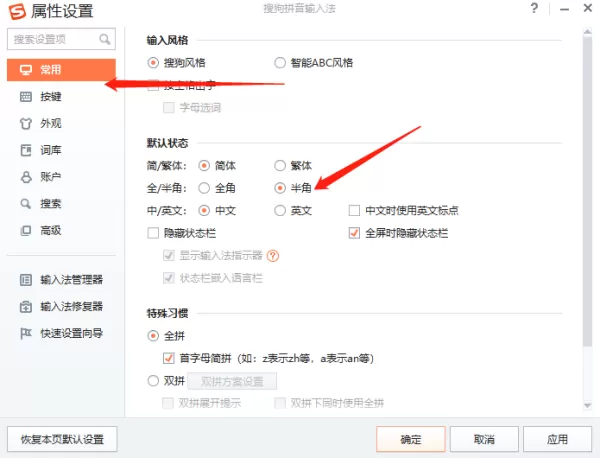
Task: Click the list icon beside 输入法管理器
Action: coord(26,280)
